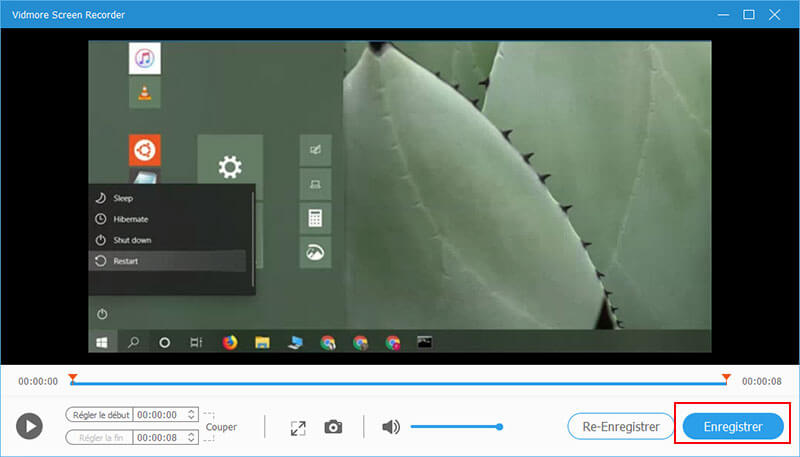Click the Régler la fin button
This screenshot has height=457, width=800.
click(x=100, y=437)
